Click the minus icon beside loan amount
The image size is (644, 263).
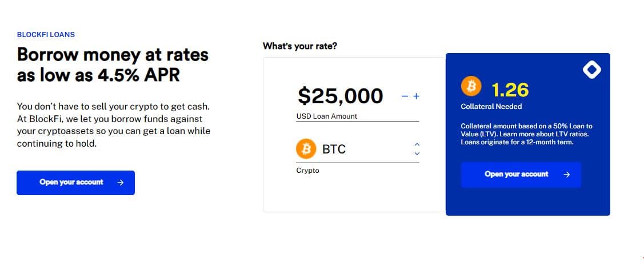pyautogui.click(x=405, y=96)
